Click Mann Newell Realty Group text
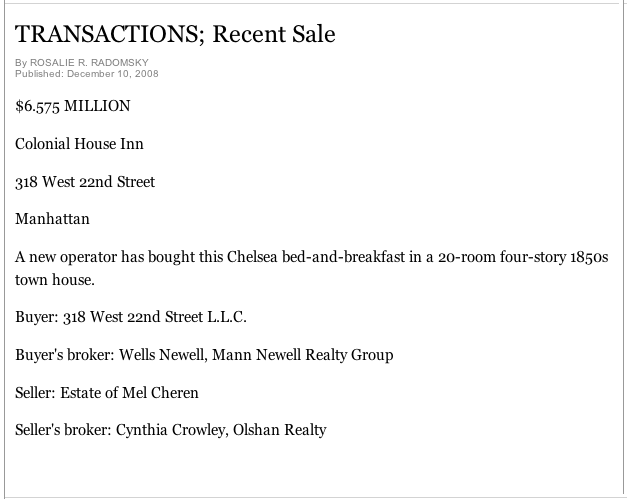This screenshot has height=499, width=627. coord(303,355)
